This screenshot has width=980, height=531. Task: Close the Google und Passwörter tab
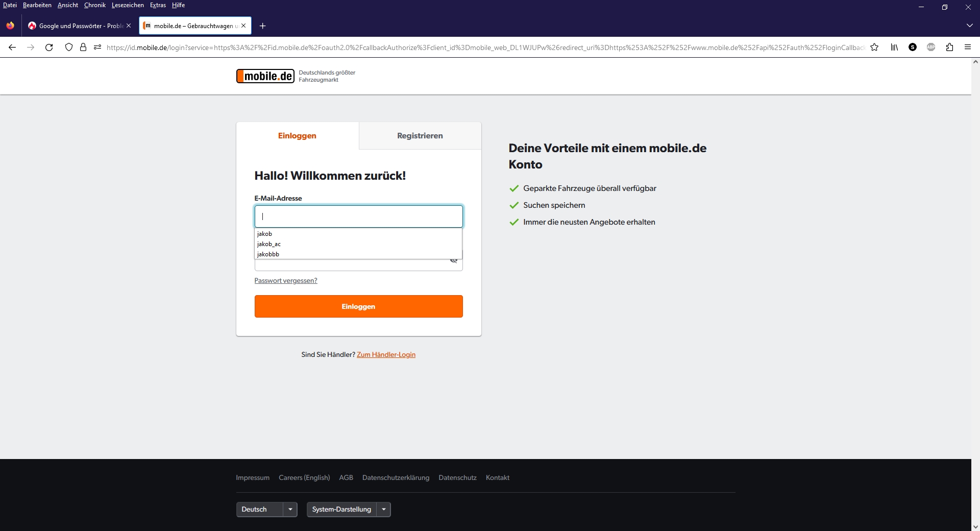click(129, 26)
